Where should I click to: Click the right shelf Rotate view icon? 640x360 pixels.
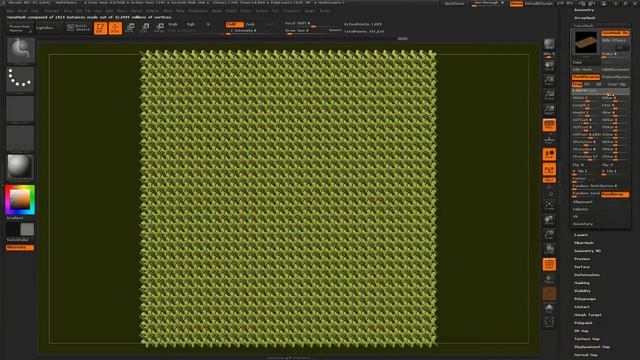[549, 249]
